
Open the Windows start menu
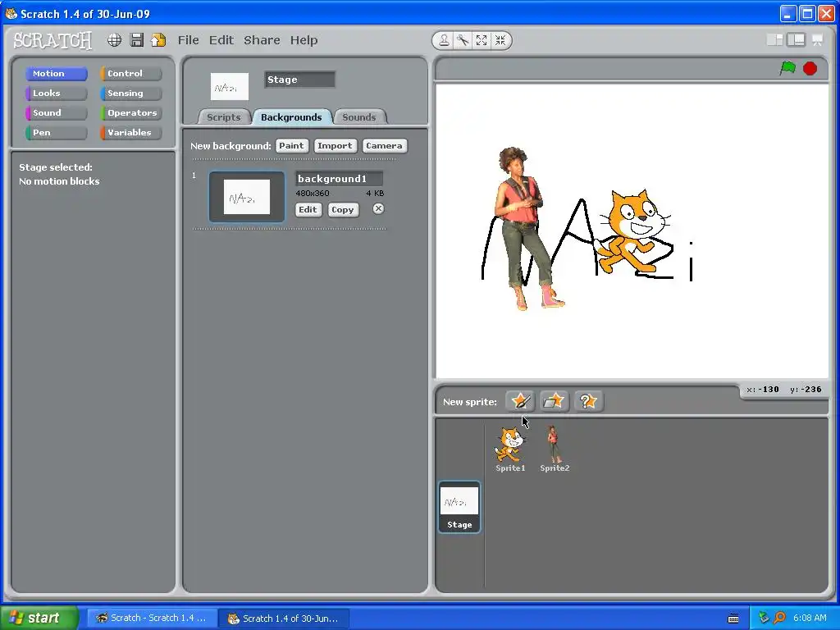click(x=39, y=618)
